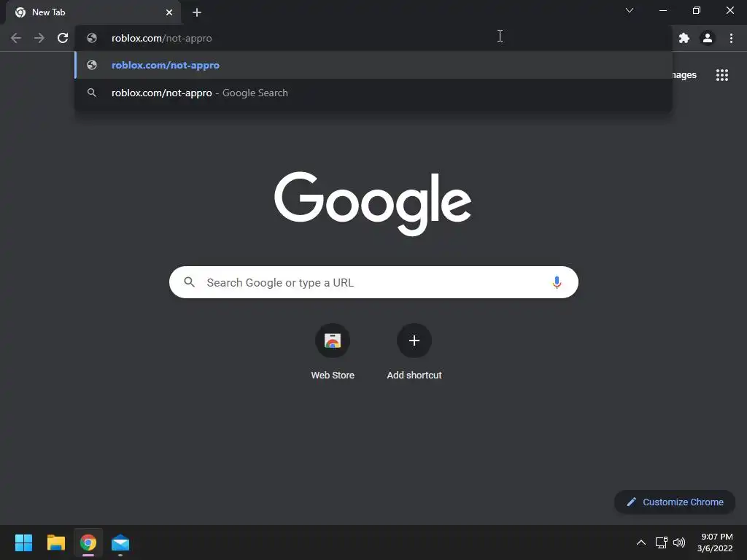Minimize the Chrome window
Screen dimensions: 747x560
(662, 10)
